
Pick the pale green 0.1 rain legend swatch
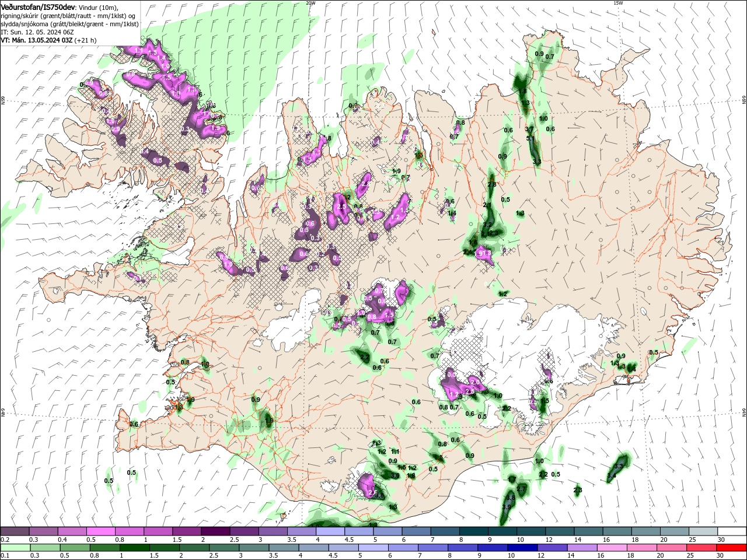(x=15, y=548)
